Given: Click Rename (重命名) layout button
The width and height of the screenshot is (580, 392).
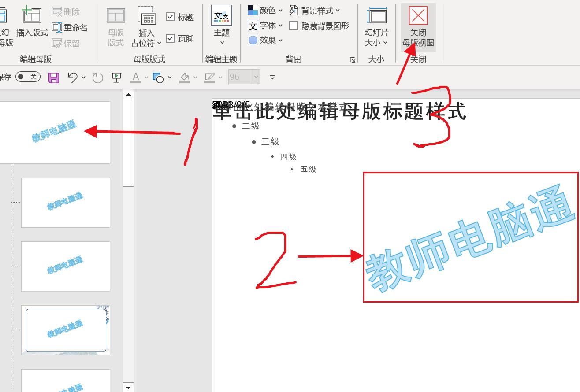Looking at the screenshot, I should pyautogui.click(x=70, y=27).
